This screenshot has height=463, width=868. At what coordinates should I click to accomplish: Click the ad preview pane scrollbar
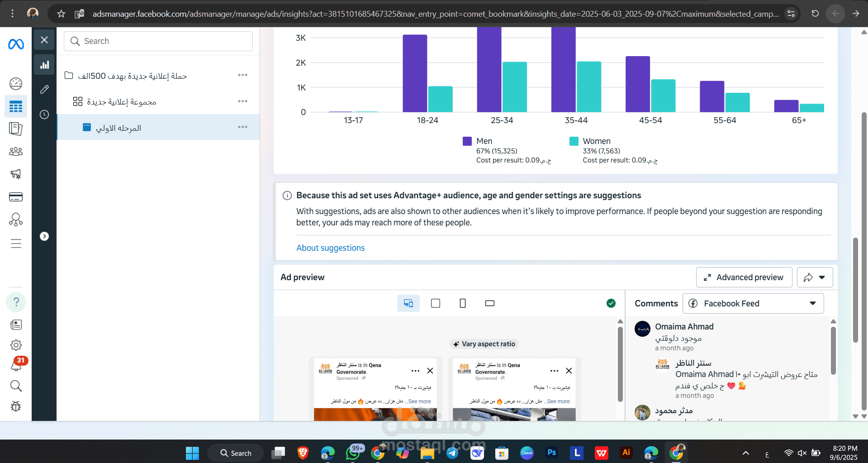(x=620, y=364)
